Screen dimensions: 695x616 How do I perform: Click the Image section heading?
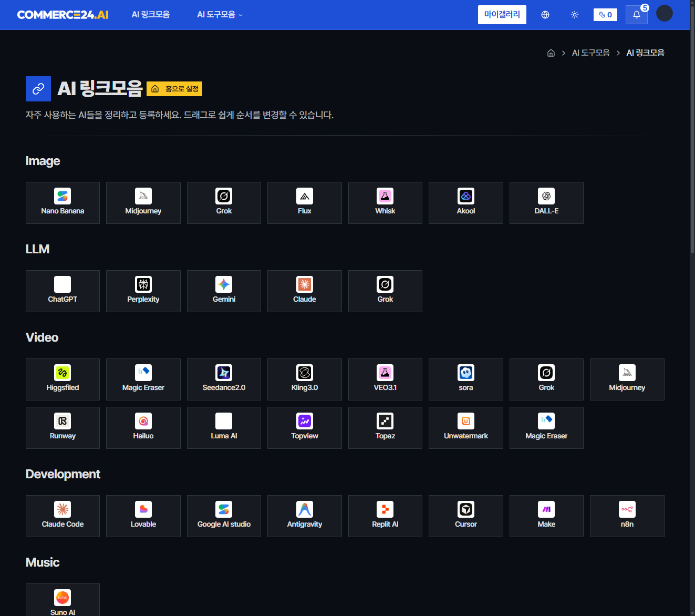[43, 161]
